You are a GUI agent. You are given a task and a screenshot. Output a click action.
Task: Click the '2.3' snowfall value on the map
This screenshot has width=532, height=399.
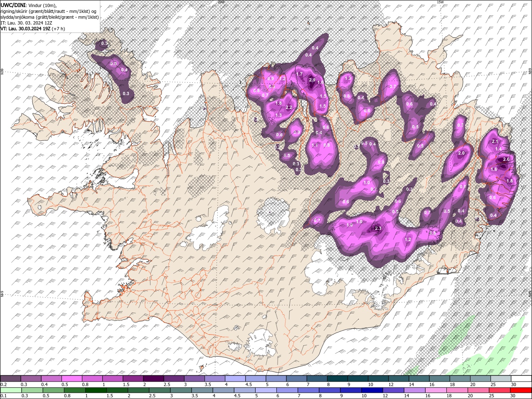tap(378, 228)
